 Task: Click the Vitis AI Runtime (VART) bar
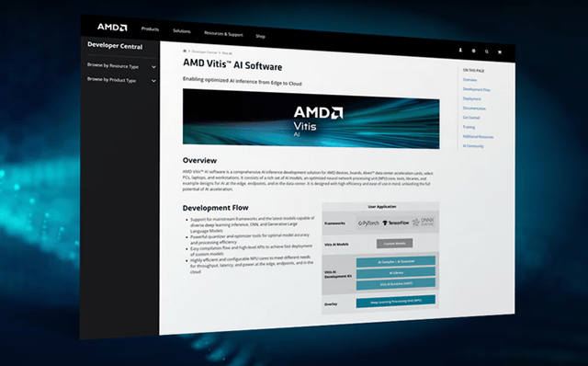pyautogui.click(x=396, y=284)
